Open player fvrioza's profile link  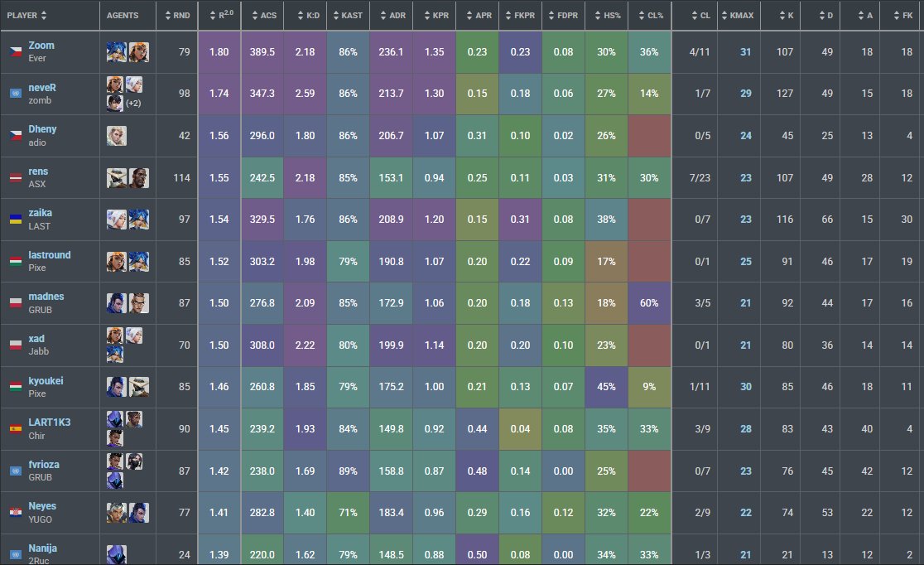point(44,465)
